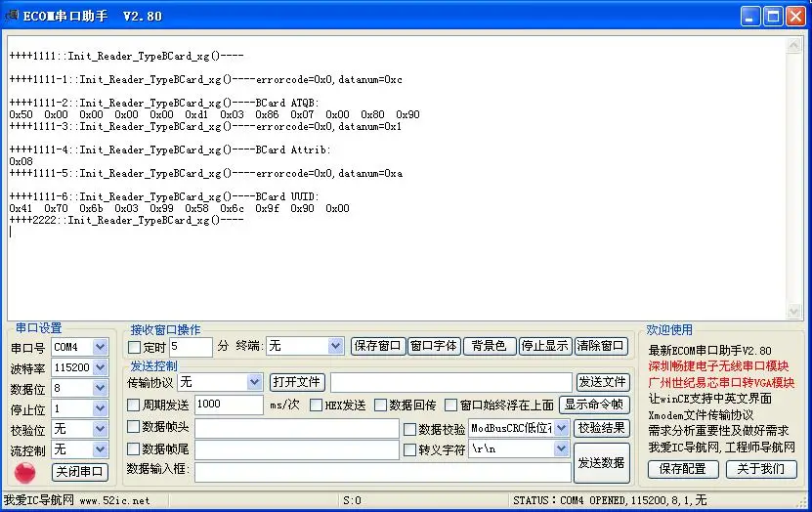Click the scroll up arrow of receive window
812x512 pixels.
click(x=793, y=46)
